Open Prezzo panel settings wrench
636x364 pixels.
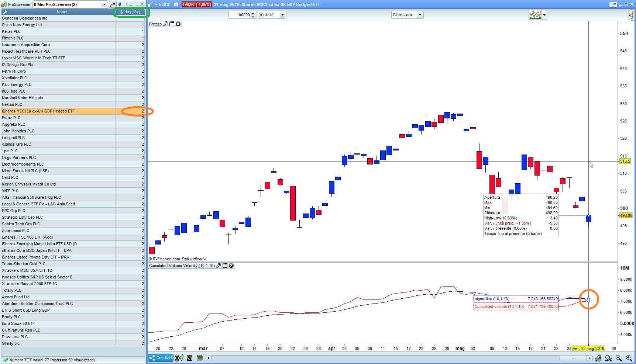pyautogui.click(x=166, y=24)
